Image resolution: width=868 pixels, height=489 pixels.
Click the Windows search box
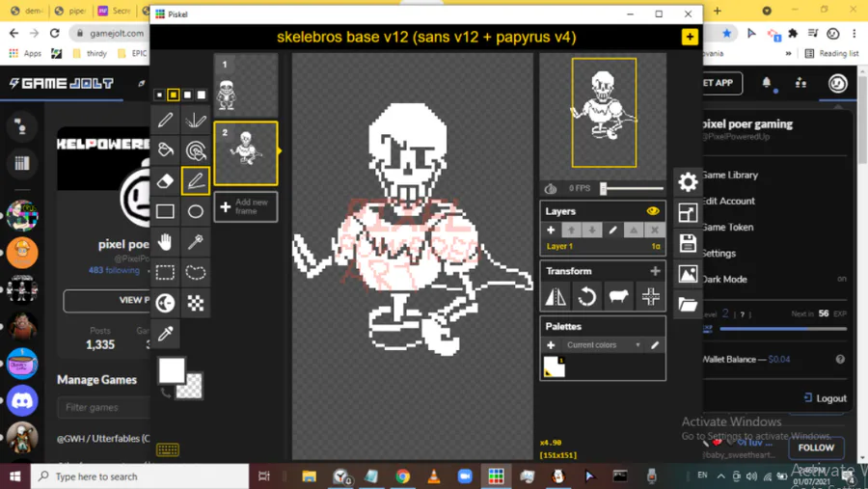pos(140,476)
